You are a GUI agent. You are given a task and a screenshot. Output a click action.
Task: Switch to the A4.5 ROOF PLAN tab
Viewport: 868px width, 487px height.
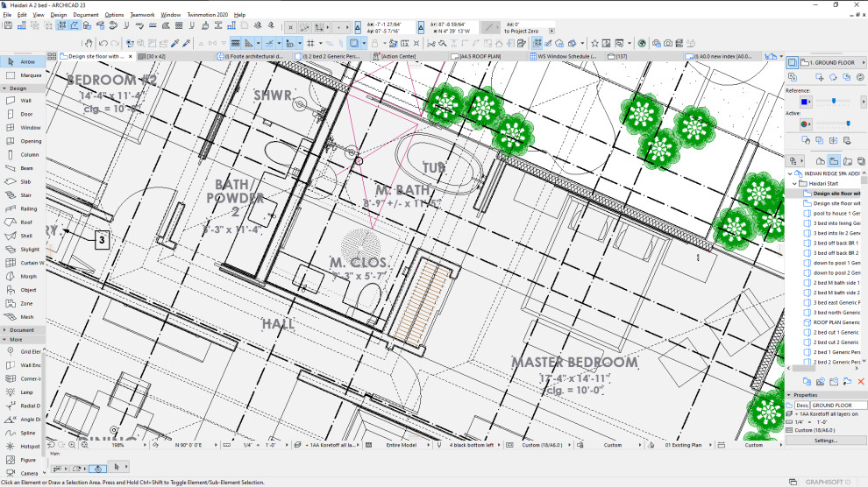click(x=480, y=56)
